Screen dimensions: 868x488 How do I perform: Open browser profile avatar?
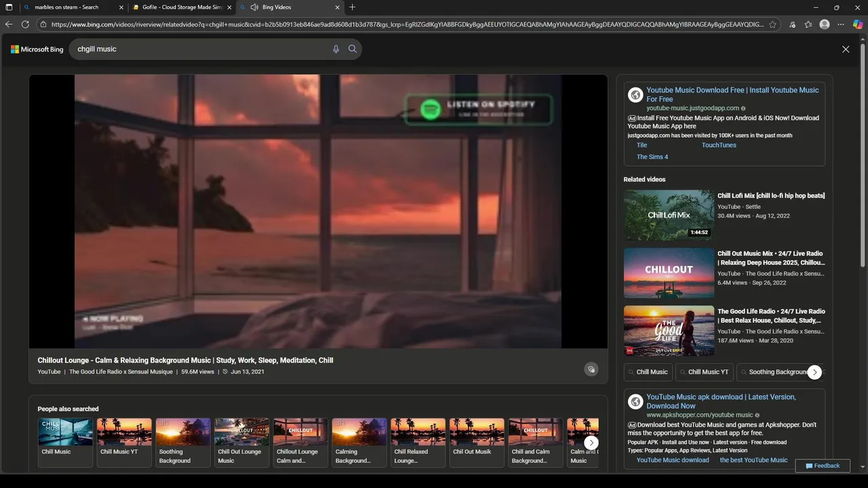[825, 24]
